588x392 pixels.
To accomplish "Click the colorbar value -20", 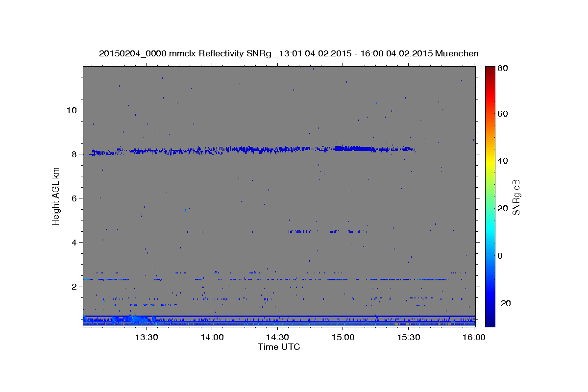I will [504, 303].
